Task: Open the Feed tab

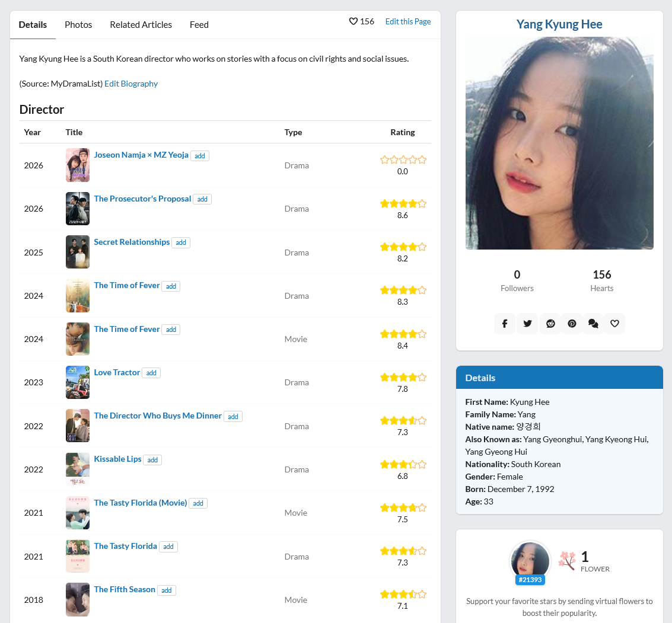Action: pyautogui.click(x=199, y=25)
